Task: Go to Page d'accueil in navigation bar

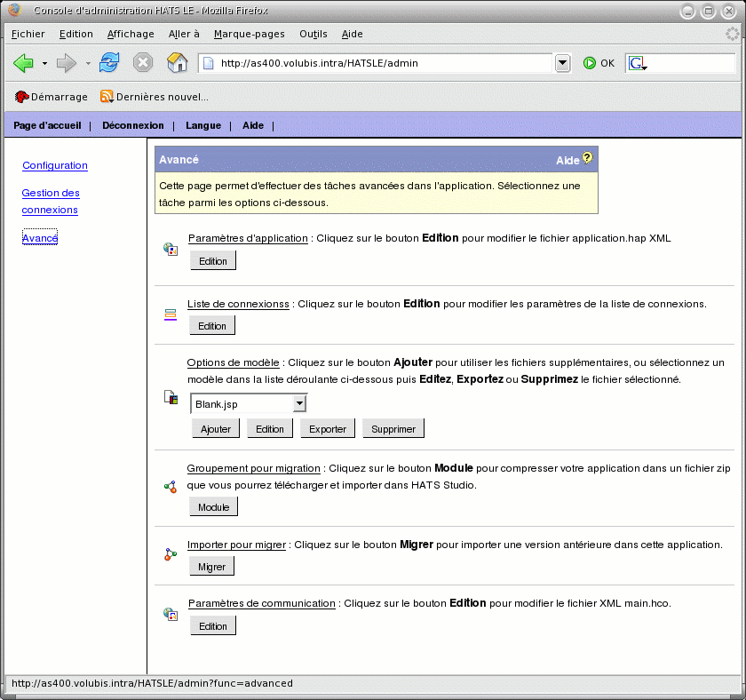Action: (47, 125)
